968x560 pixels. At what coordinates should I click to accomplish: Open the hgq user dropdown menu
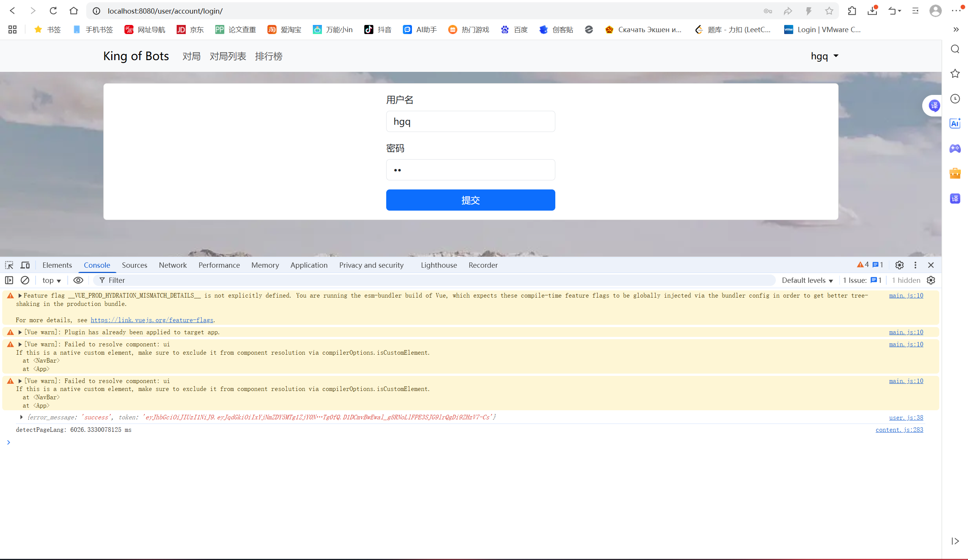pos(824,56)
